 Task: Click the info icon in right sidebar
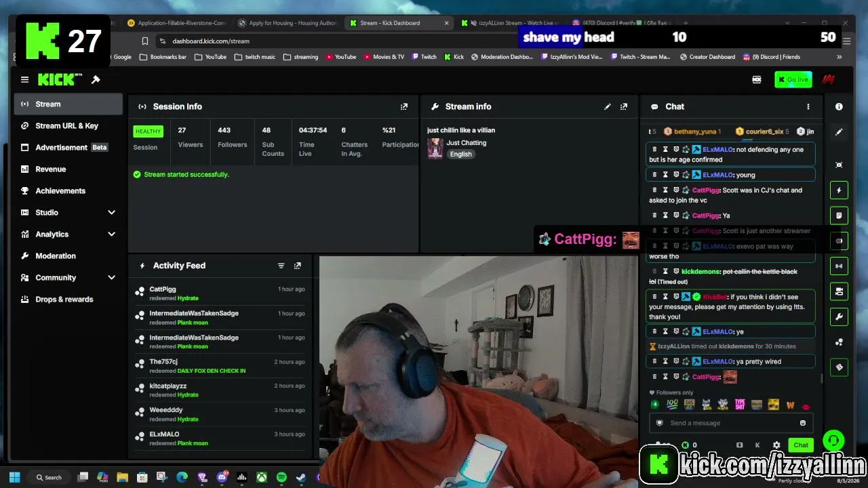[x=839, y=106]
